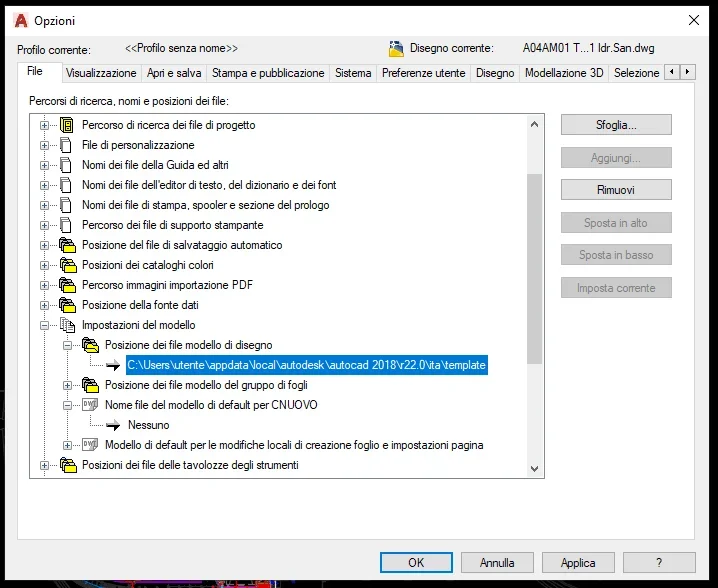Expand the File di personalizzazione node
718x588 pixels.
[x=44, y=145]
